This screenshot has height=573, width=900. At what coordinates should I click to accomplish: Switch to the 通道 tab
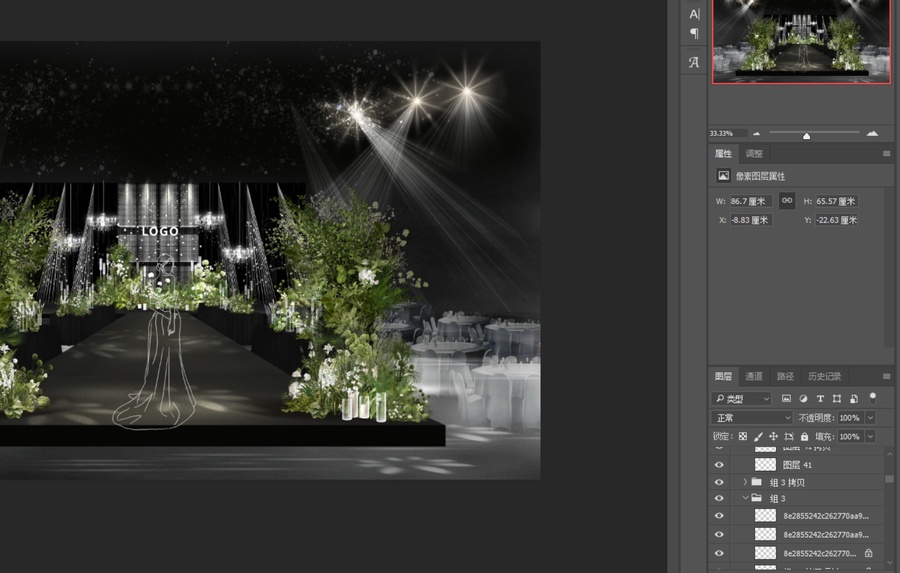[x=754, y=376]
